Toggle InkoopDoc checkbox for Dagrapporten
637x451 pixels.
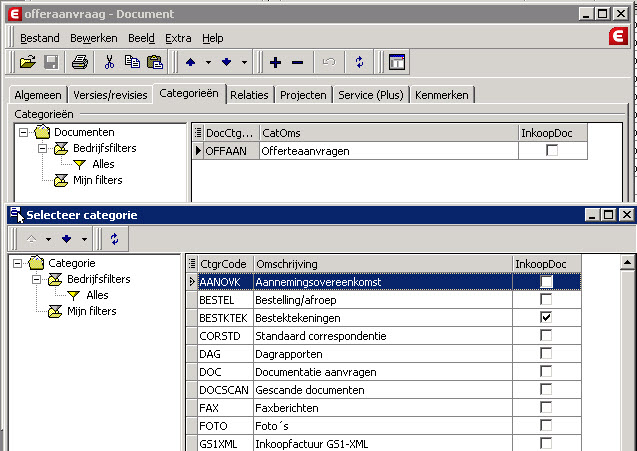546,353
